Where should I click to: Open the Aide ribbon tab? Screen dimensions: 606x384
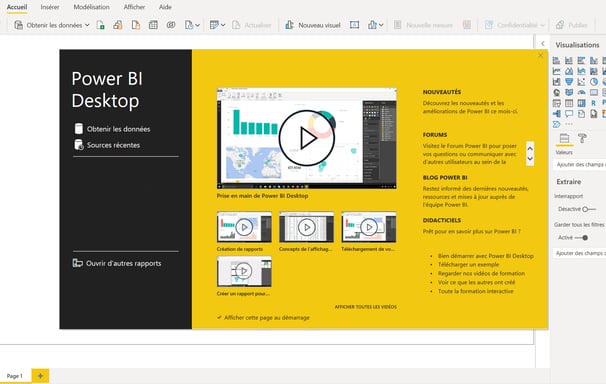(165, 7)
